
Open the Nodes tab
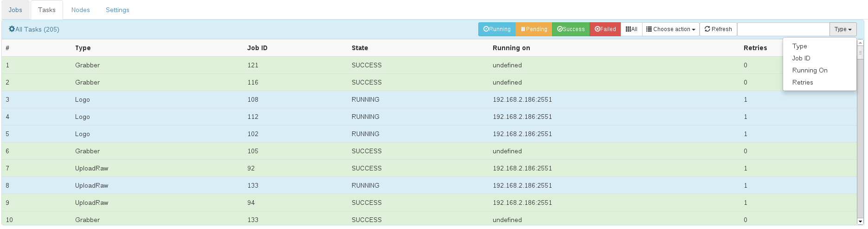81,10
